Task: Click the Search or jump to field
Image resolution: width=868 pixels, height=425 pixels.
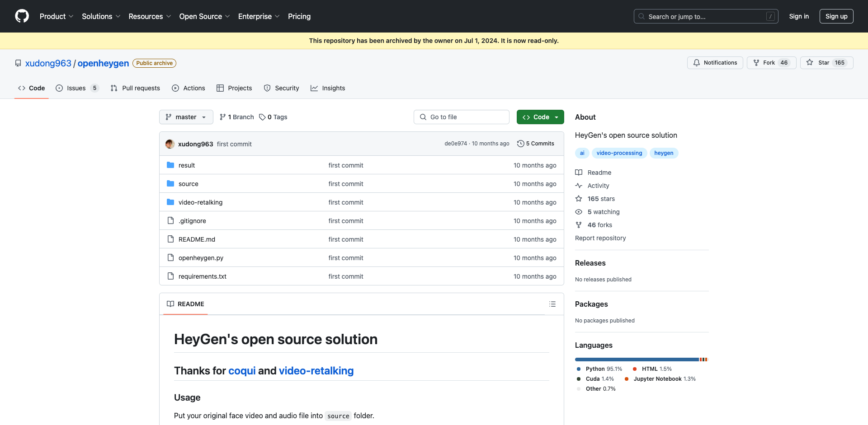Action: [x=706, y=16]
